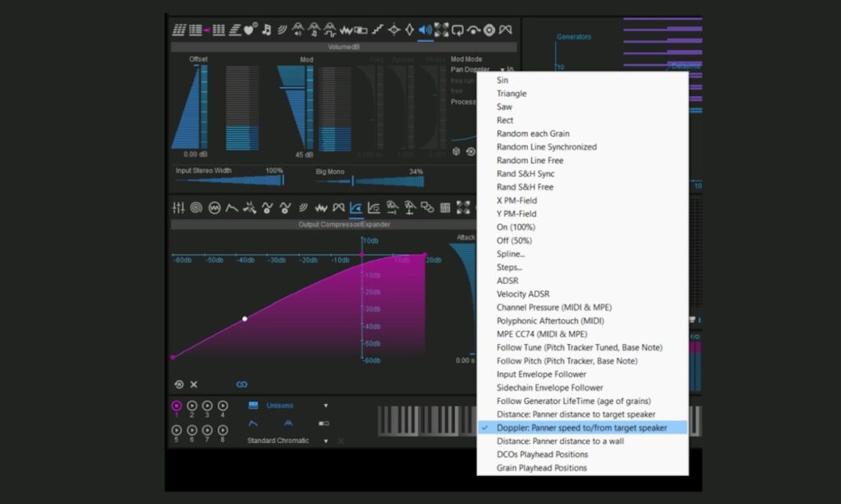Open the mixer faders icon in lower toolbar
Image resolution: width=841 pixels, height=504 pixels.
pos(178,208)
